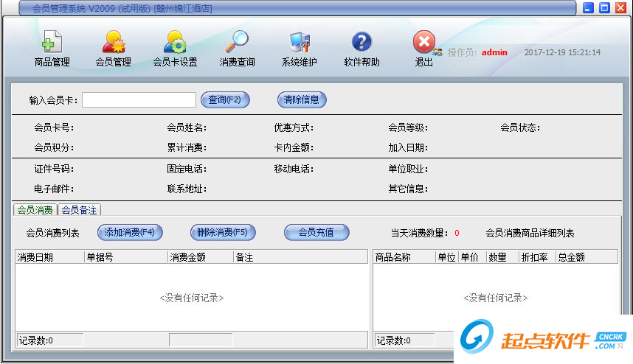This screenshot has width=633, height=364.
Task: Click 记录数:0 in right list footer
Action: click(394, 340)
